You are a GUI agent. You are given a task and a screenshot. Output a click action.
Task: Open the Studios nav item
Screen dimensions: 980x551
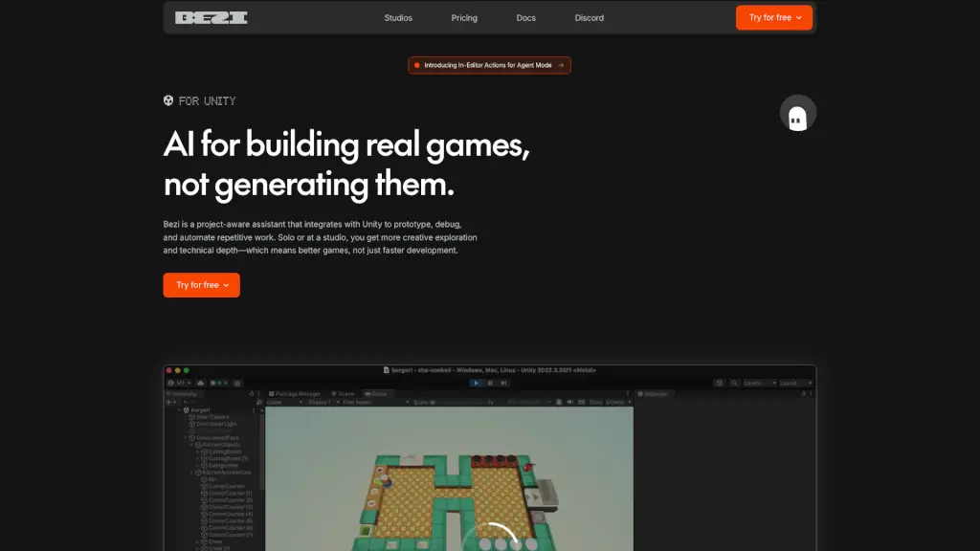click(398, 17)
